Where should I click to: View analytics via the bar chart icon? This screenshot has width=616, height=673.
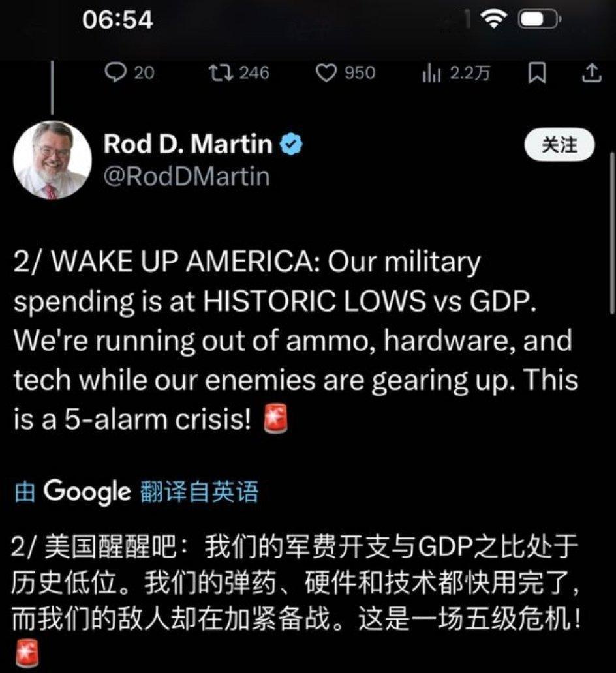(x=432, y=74)
